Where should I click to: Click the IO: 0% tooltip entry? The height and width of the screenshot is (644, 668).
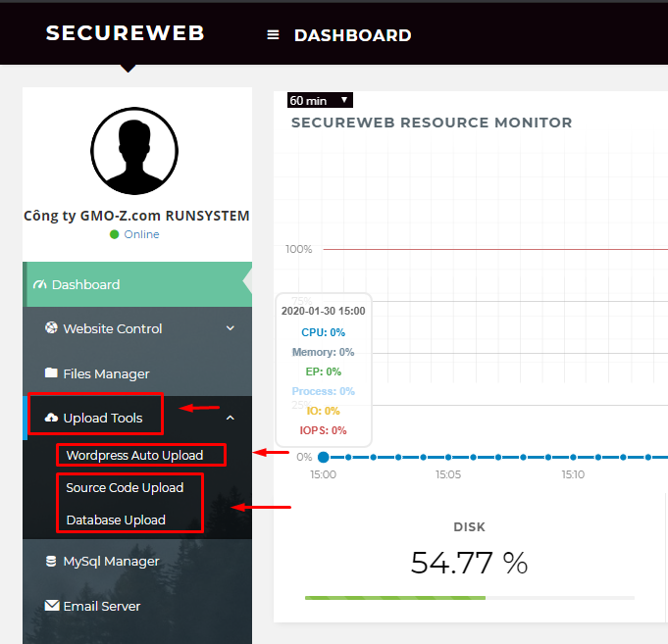pos(324,411)
